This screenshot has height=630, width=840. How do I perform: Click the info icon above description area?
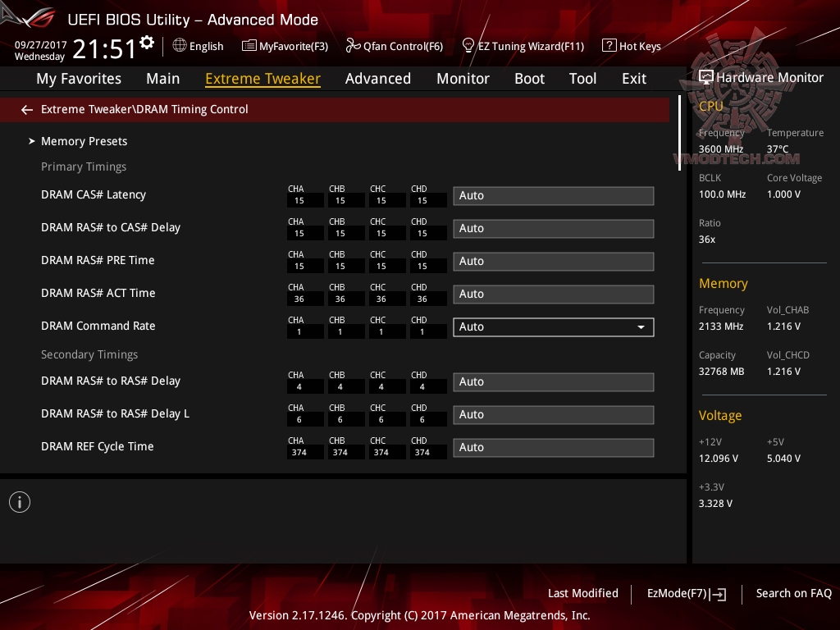pos(20,502)
